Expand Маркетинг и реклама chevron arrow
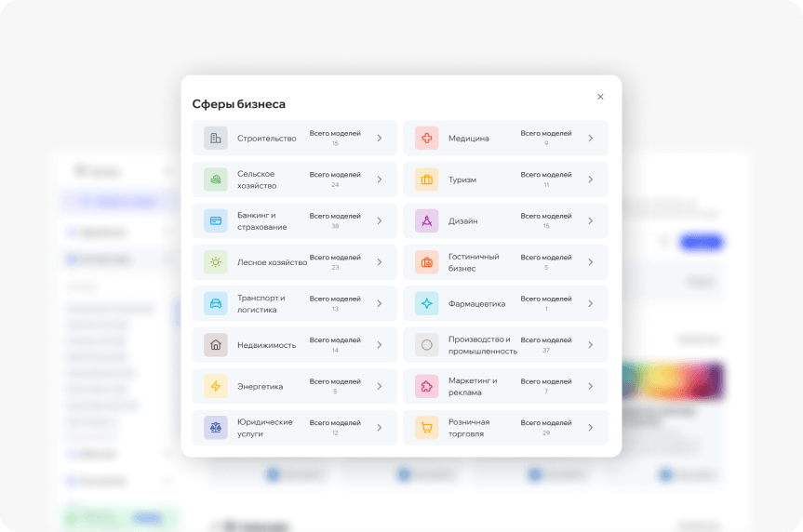 (x=590, y=386)
